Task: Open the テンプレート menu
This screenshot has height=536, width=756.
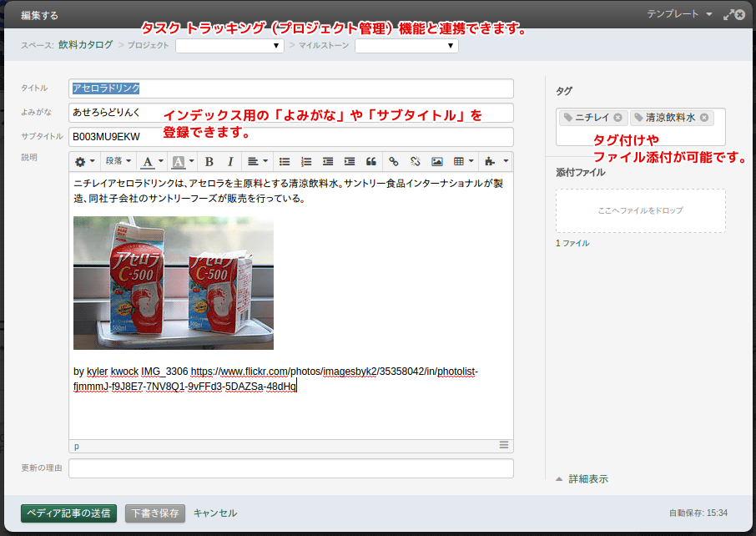Action: coord(679,14)
